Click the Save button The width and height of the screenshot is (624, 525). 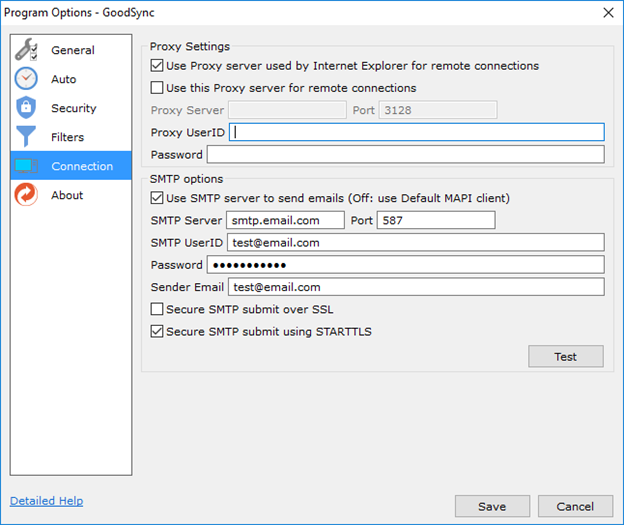pos(492,506)
